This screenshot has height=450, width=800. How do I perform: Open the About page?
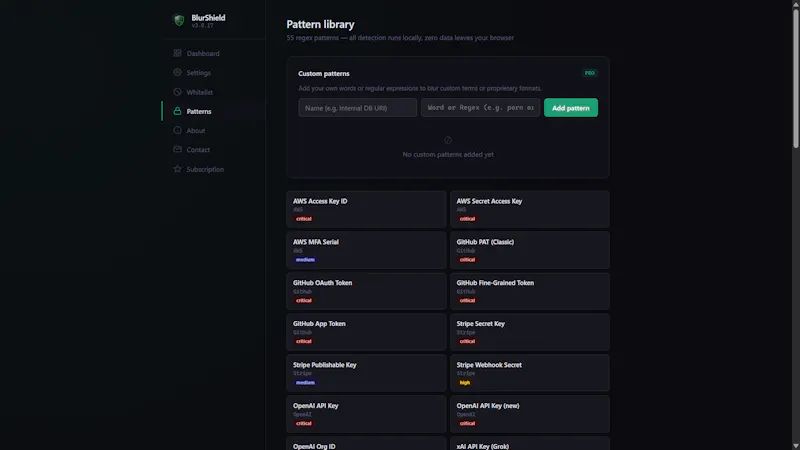coord(213,131)
